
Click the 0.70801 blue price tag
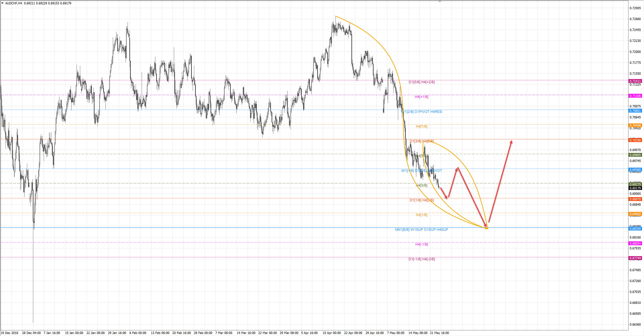[x=635, y=111]
